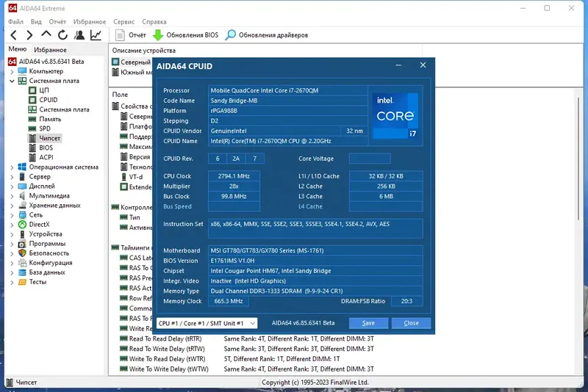Viewport: 588px width, 392px height.
Task: Open the Системная плата child item
Action: [x=64, y=109]
